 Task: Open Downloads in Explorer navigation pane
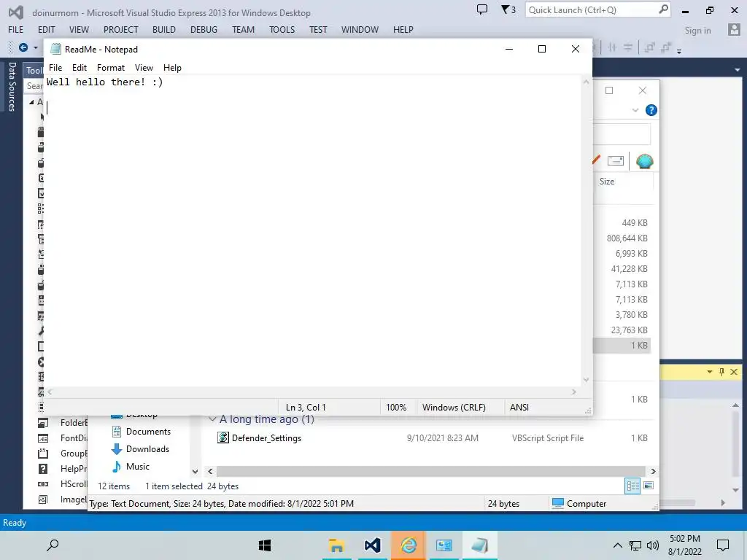pyautogui.click(x=147, y=449)
